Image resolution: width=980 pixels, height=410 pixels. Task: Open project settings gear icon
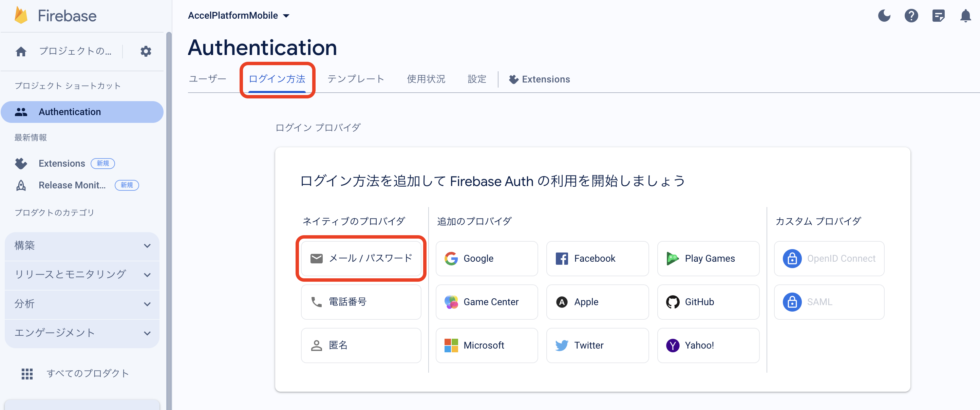pyautogui.click(x=146, y=51)
